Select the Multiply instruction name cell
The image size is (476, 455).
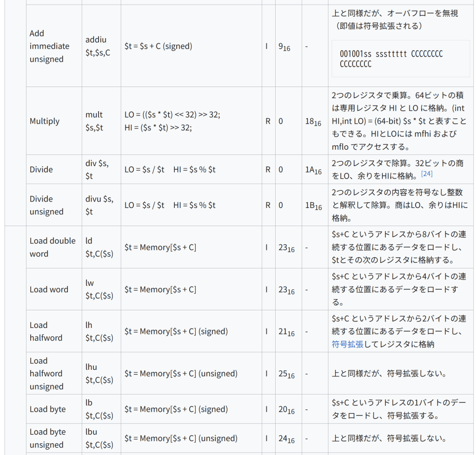(45, 121)
